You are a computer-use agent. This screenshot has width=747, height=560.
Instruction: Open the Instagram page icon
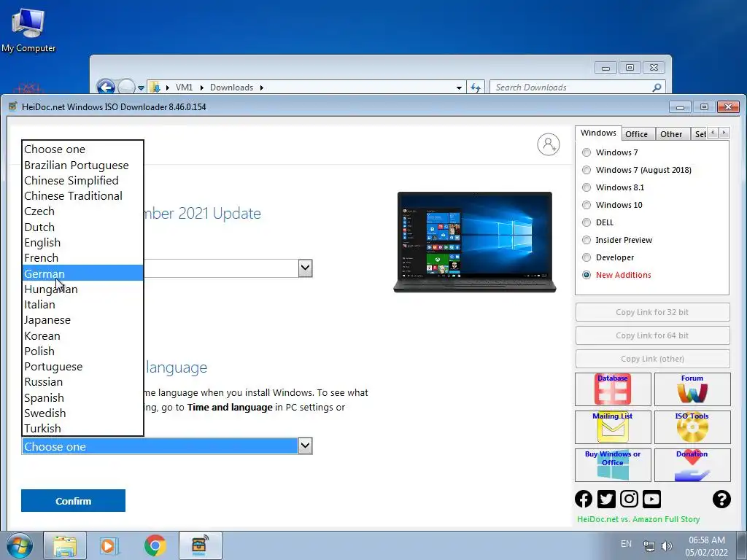point(629,499)
